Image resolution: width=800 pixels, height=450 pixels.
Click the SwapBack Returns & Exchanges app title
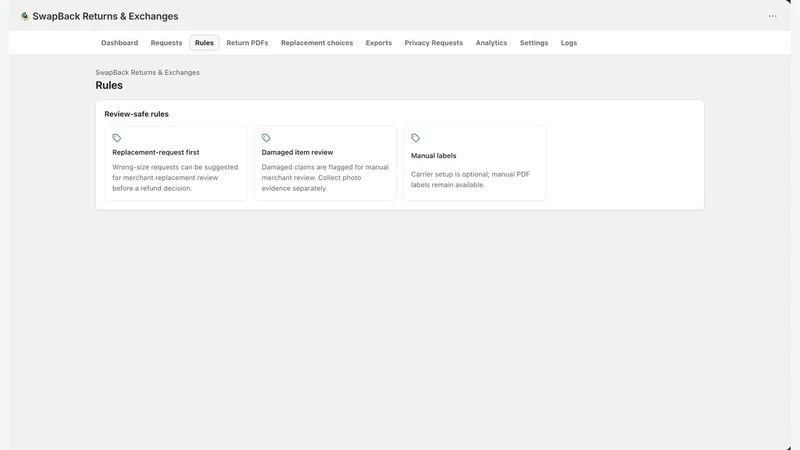coord(105,16)
